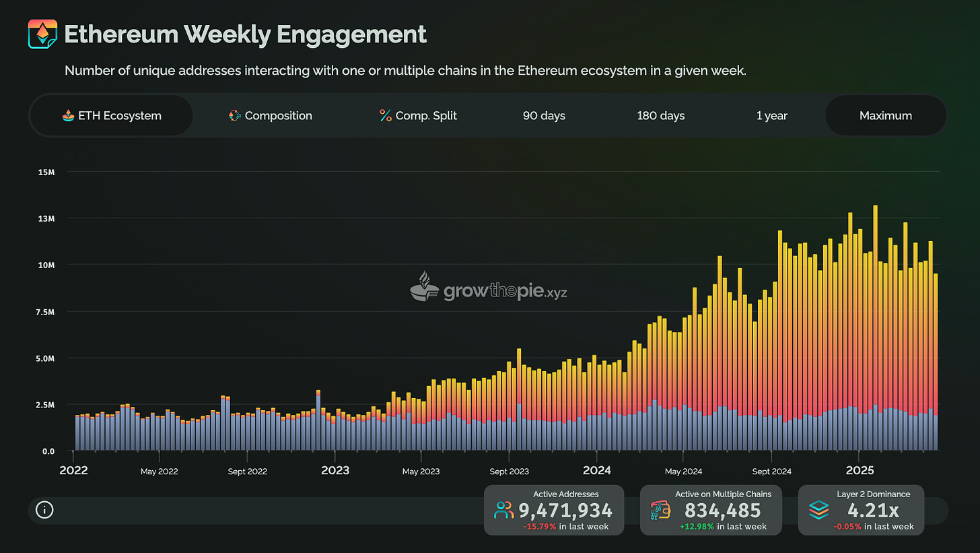Click the -15.79% in last week text
The width and height of the screenshot is (980, 553).
coord(565,526)
